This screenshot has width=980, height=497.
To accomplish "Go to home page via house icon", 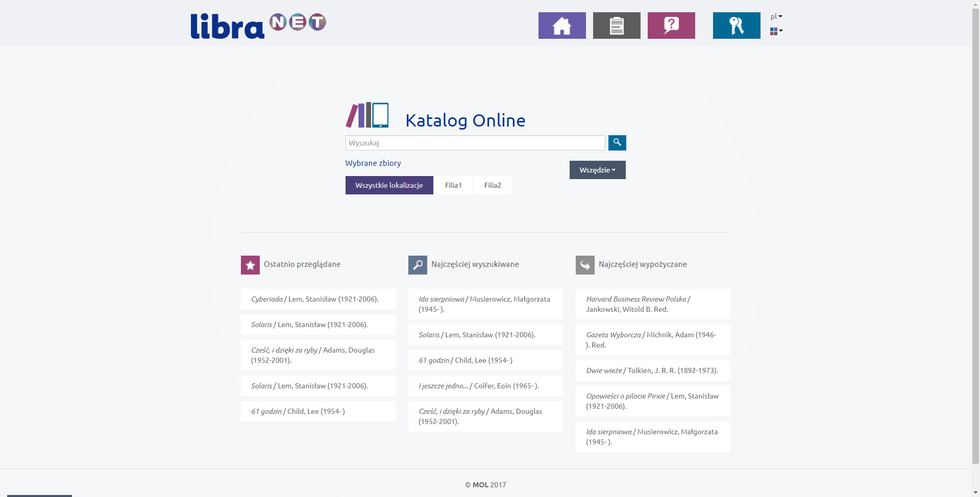I will pos(562,26).
